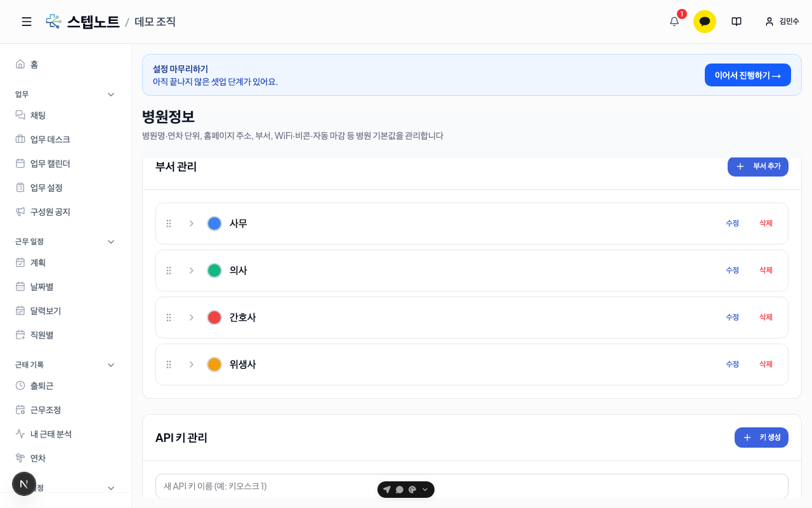Open 업무 캘린더 in sidebar
The width and height of the screenshot is (812, 508).
(x=66, y=163)
